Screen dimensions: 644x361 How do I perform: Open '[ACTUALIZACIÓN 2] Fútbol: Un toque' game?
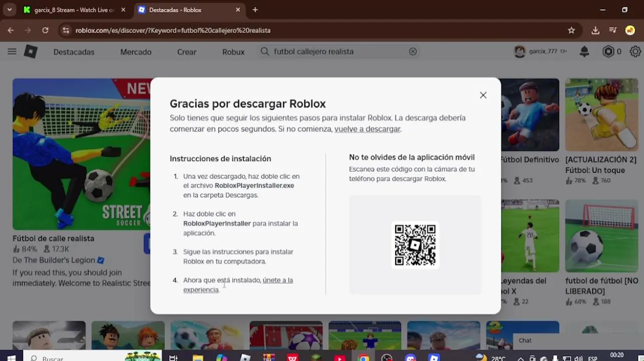[601, 115]
